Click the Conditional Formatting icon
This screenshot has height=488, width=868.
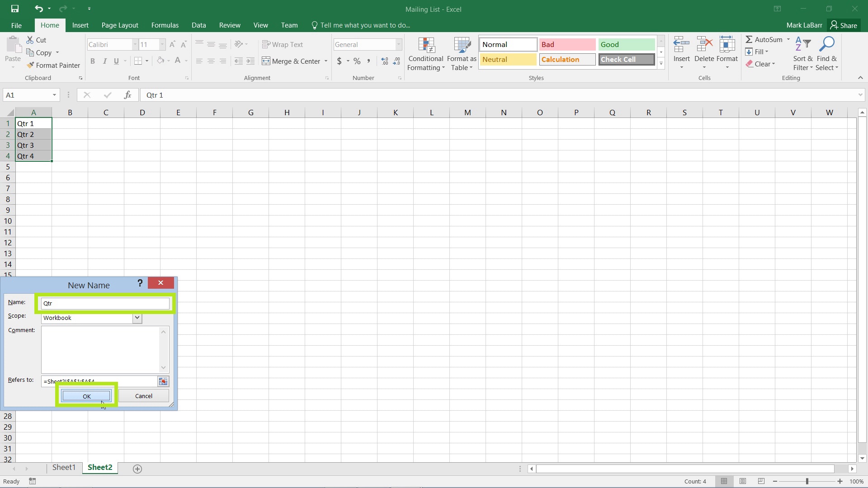coord(426,52)
